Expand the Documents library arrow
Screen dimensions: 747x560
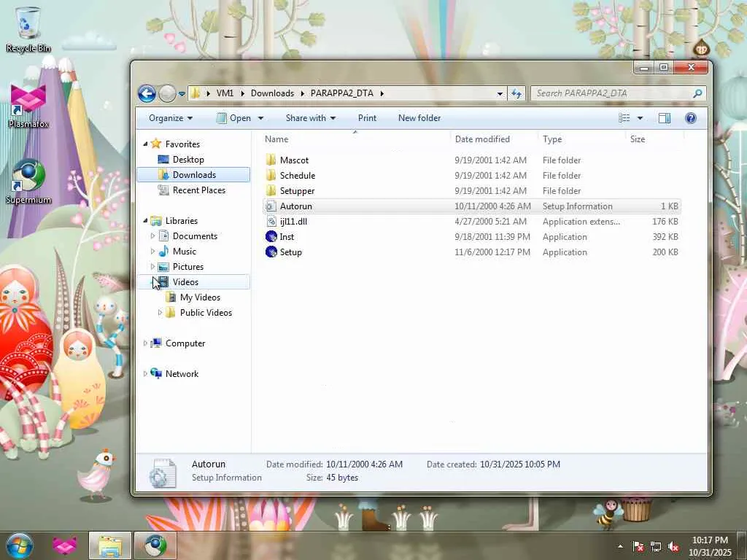point(152,236)
